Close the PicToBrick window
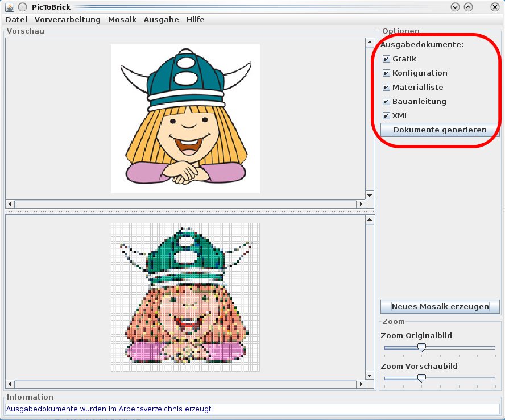Image resolution: width=505 pixels, height=420 pixels. pos(495,7)
